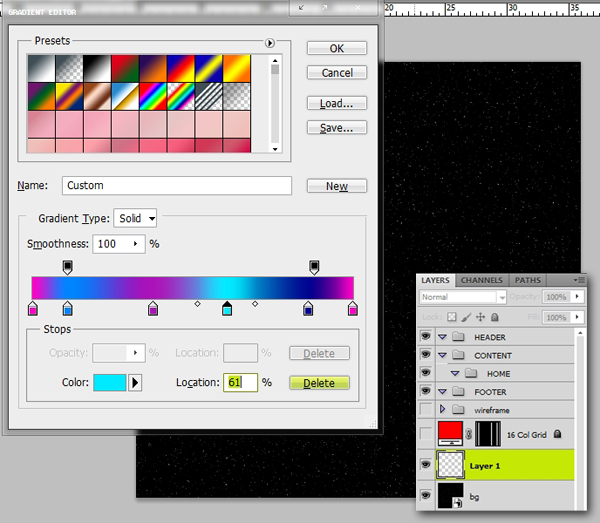Select the dark navy color stop
This screenshot has height=523, width=600.
308,308
